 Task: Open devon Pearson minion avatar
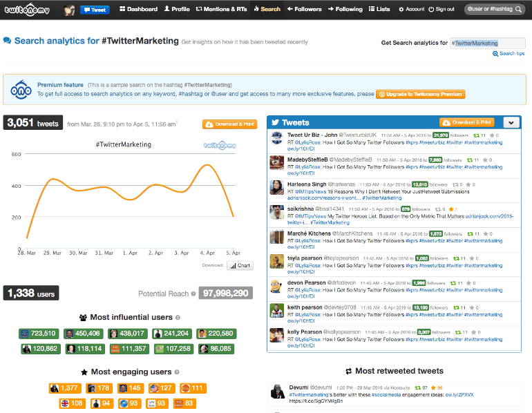(x=276, y=286)
